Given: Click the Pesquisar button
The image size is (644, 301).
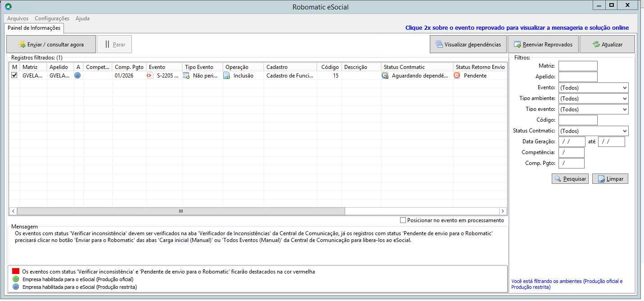Looking at the screenshot, I should point(570,179).
